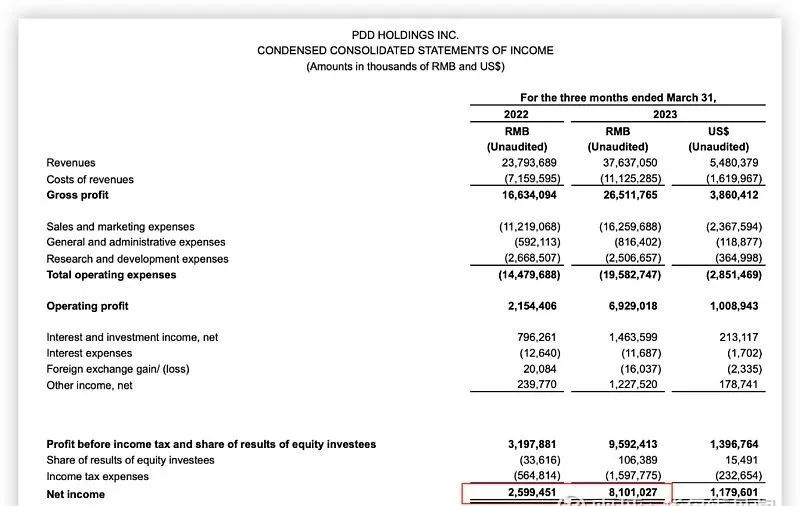
Task: Select interest income value 1,463,599
Action: click(x=633, y=337)
